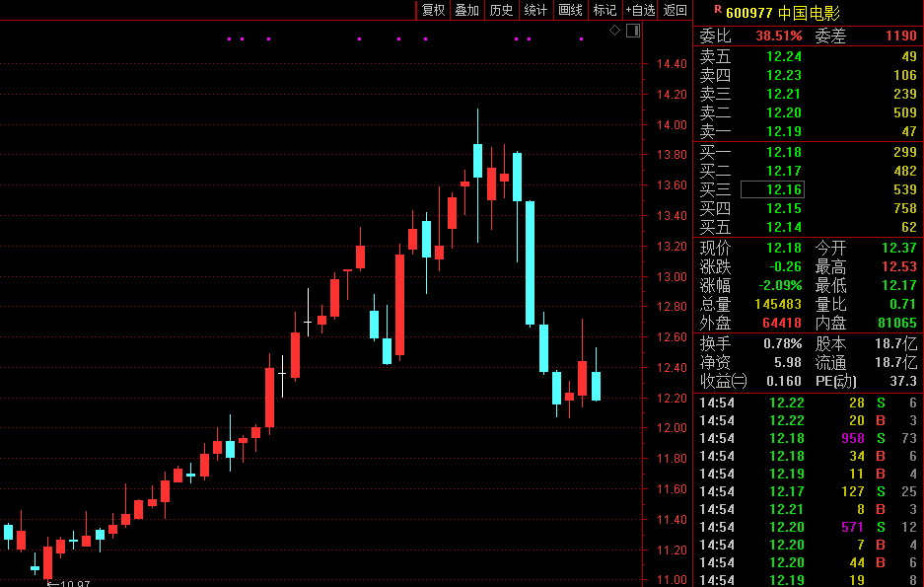Click the red R marker beside stock code

(717, 10)
